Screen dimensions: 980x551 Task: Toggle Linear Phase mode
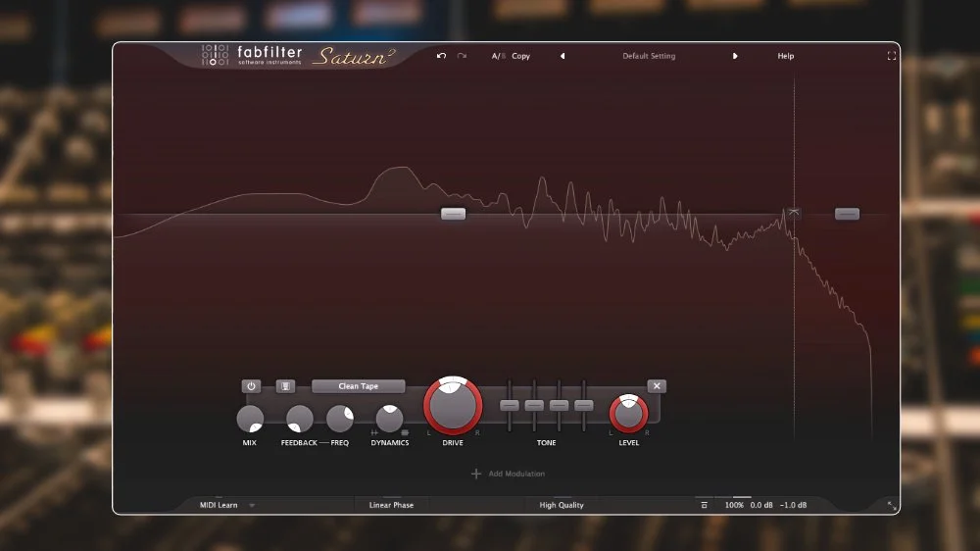click(x=391, y=505)
